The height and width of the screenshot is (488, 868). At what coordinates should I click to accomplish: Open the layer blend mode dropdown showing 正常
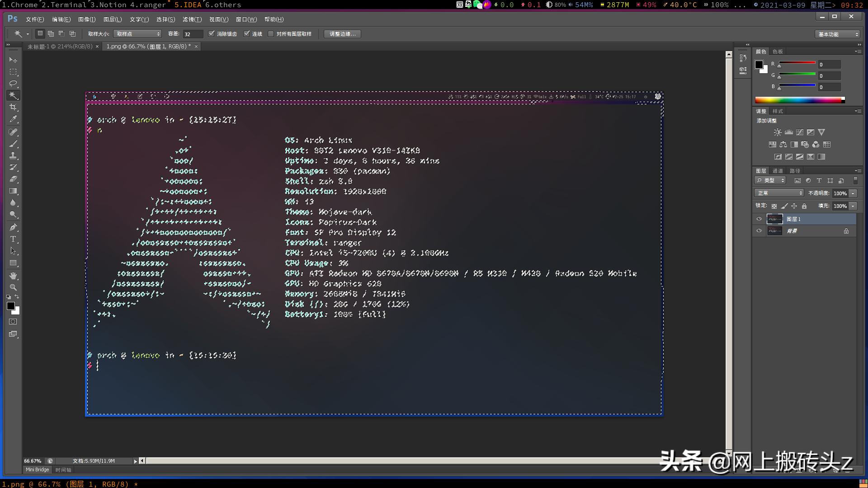(x=779, y=193)
